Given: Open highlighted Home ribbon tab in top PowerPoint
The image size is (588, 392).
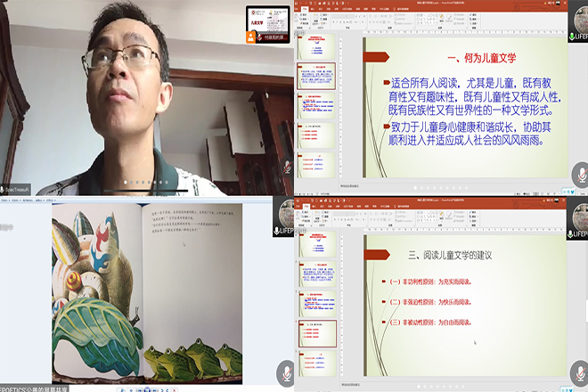Looking at the screenshot, I should 303,11.
